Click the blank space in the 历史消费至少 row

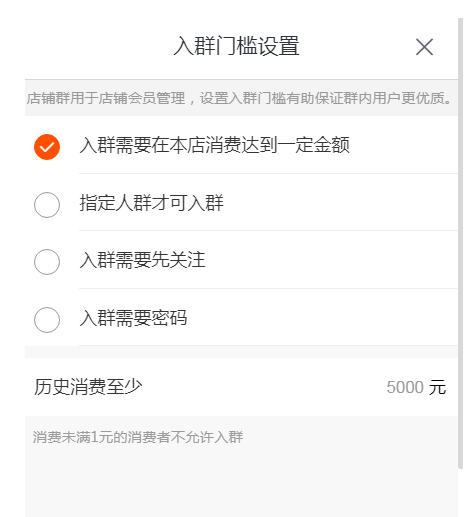[263, 387]
